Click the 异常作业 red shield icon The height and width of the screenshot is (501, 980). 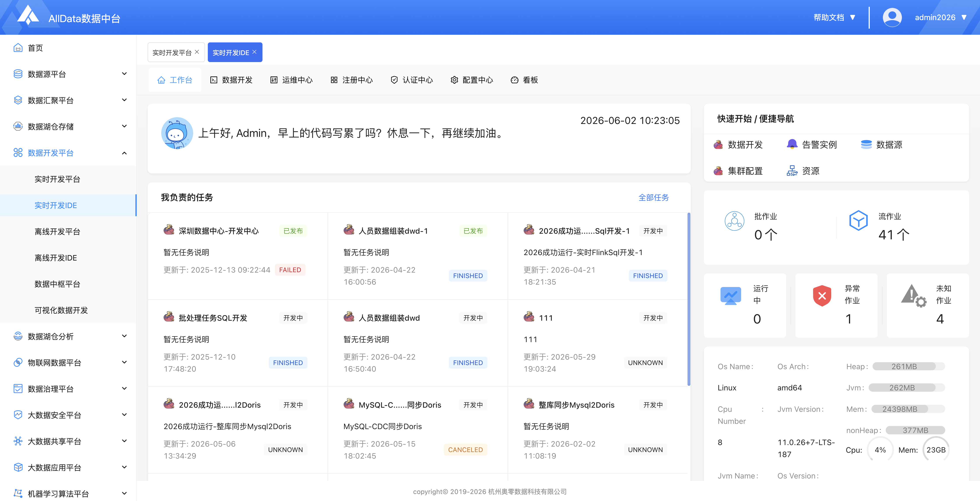822,296
